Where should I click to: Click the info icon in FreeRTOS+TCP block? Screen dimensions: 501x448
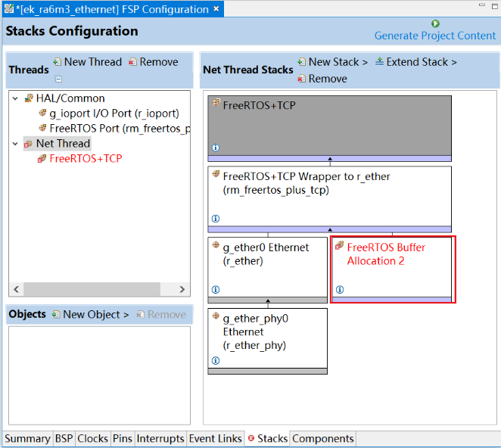[216, 148]
